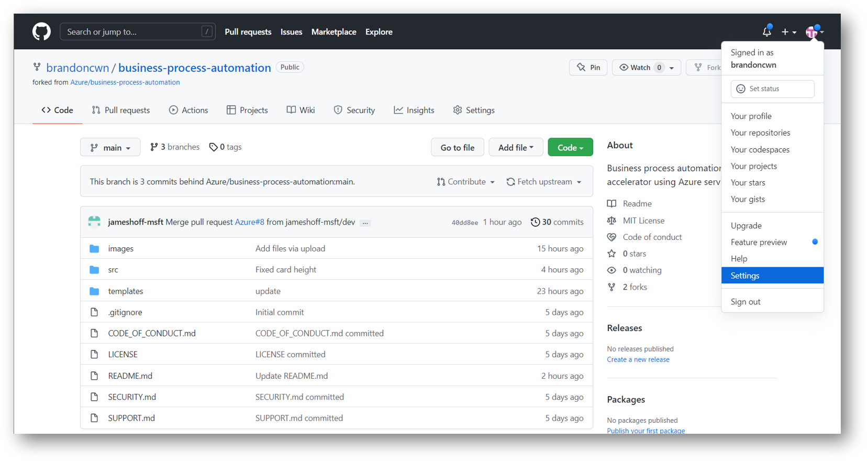868x461 pixels.
Task: Open the Azure#8 pull request link
Action: (249, 222)
